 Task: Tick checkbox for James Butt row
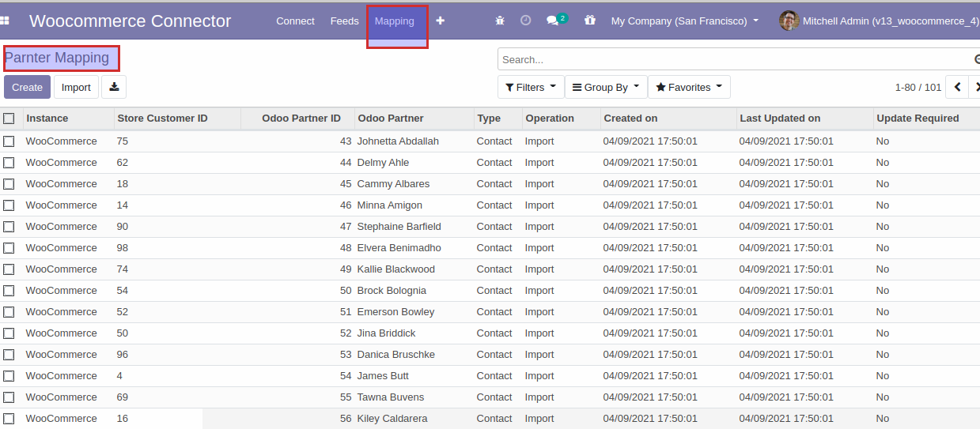tap(9, 376)
